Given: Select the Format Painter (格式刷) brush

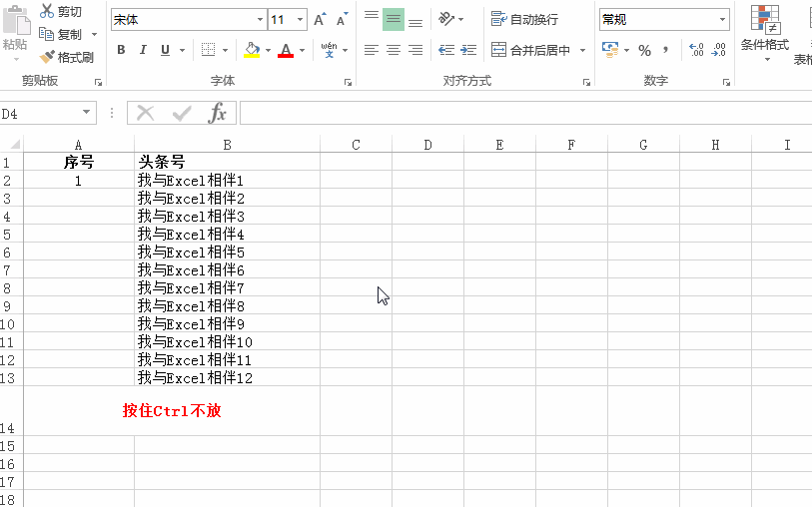Looking at the screenshot, I should pos(67,57).
